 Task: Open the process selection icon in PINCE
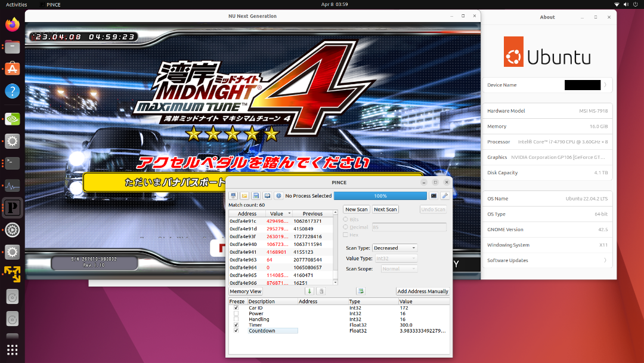tap(233, 196)
